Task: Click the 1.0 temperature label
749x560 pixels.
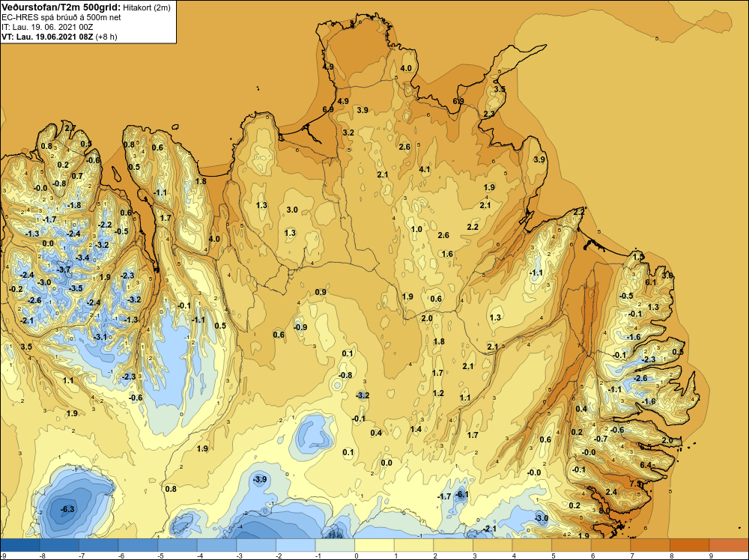Action: 416,229
